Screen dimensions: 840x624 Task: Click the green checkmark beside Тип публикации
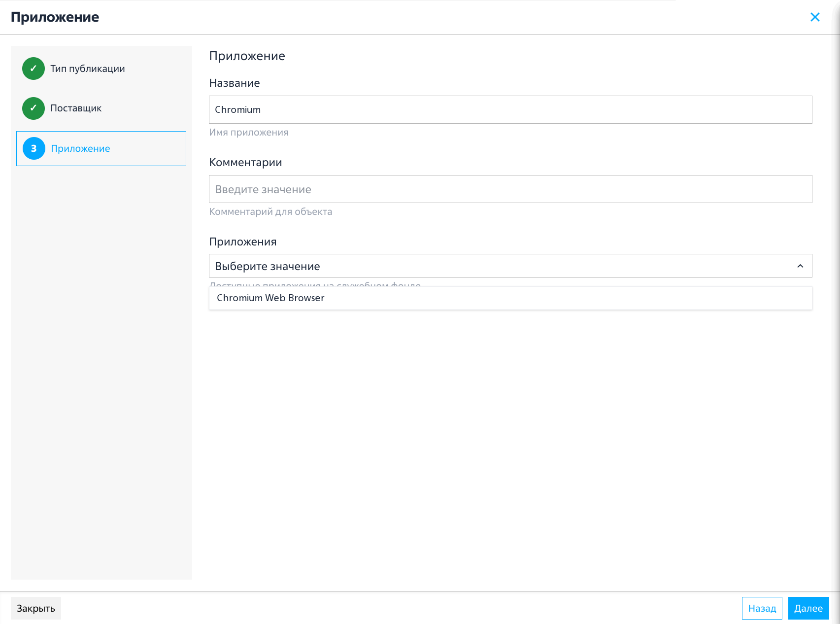tap(34, 69)
